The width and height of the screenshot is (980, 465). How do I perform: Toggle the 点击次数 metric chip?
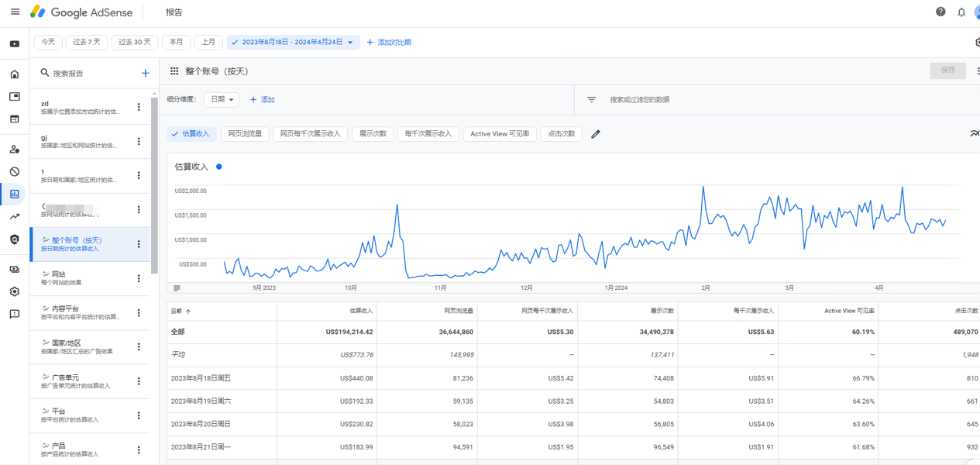pyautogui.click(x=561, y=134)
